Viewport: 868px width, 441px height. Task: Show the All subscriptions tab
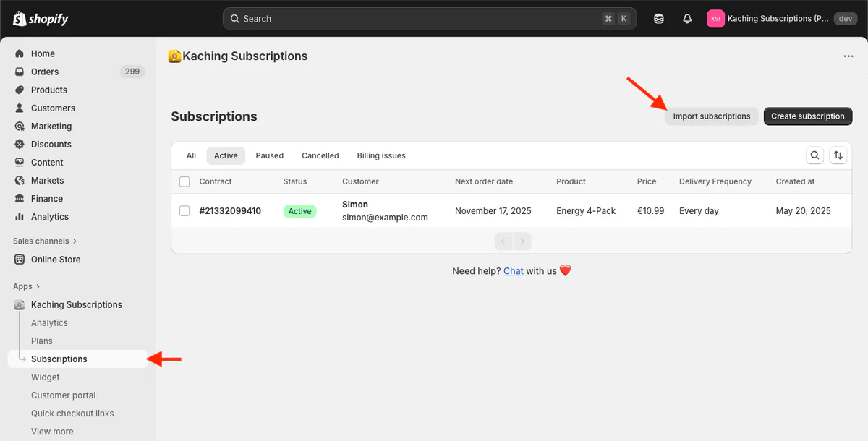click(191, 155)
